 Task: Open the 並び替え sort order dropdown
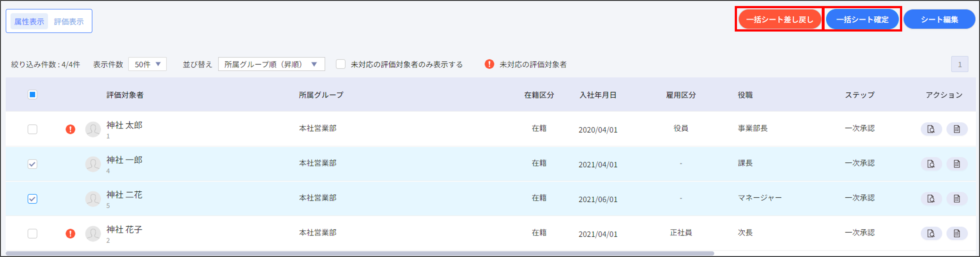click(x=271, y=64)
